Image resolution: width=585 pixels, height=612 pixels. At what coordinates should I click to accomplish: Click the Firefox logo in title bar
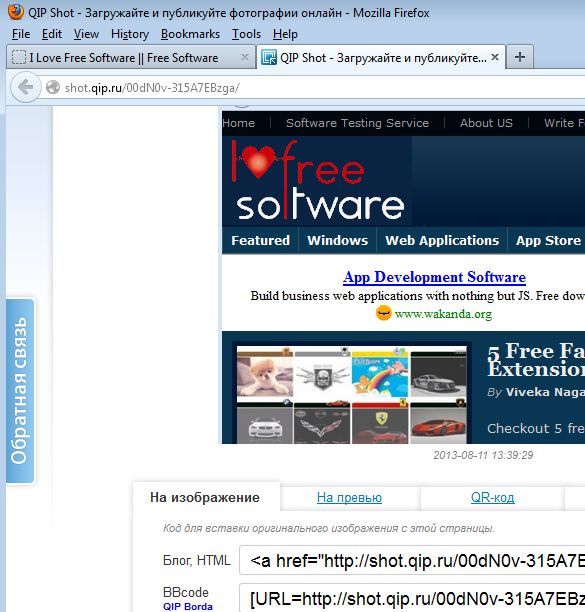(x=16, y=12)
